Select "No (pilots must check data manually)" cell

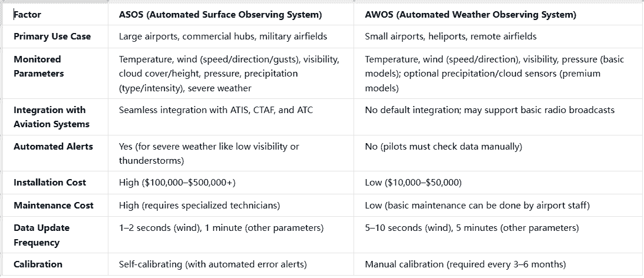(443, 147)
